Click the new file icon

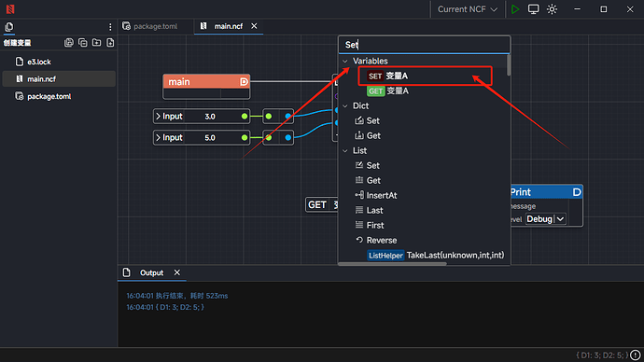[110, 43]
